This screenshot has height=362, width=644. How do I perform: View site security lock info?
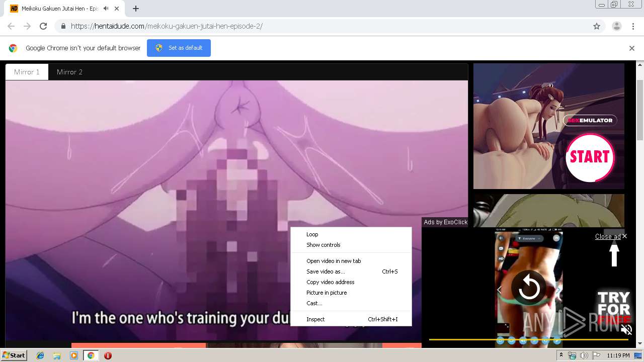pos(63,26)
